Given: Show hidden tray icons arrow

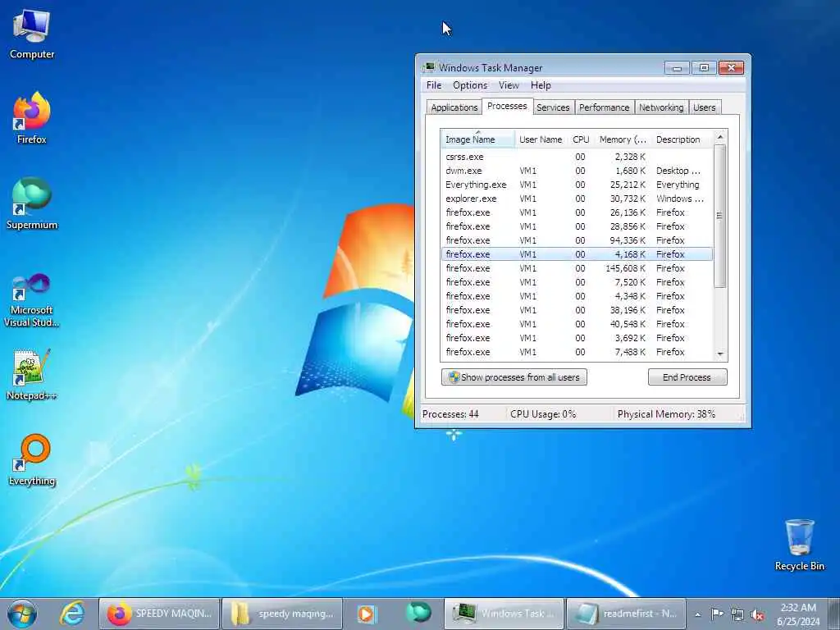Looking at the screenshot, I should tap(697, 614).
